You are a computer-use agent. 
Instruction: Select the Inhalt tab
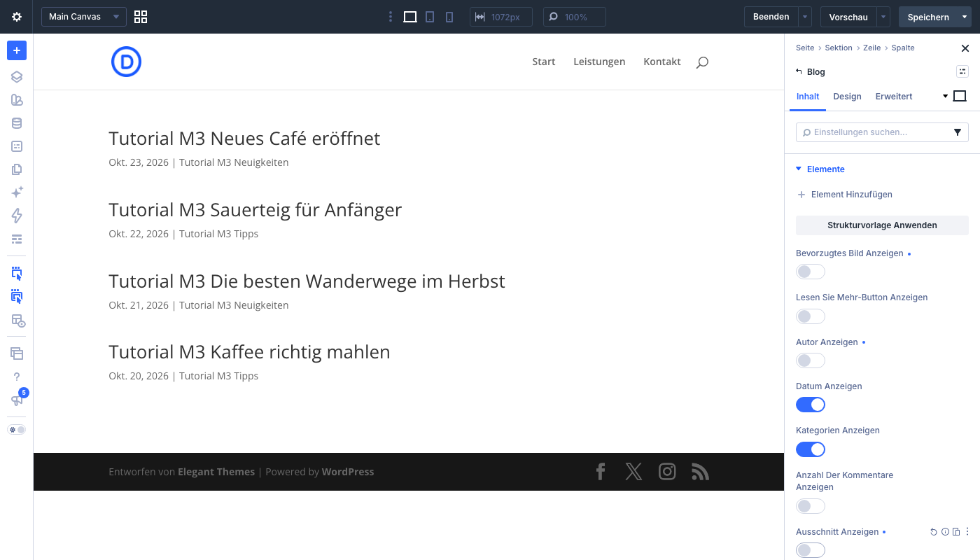808,97
